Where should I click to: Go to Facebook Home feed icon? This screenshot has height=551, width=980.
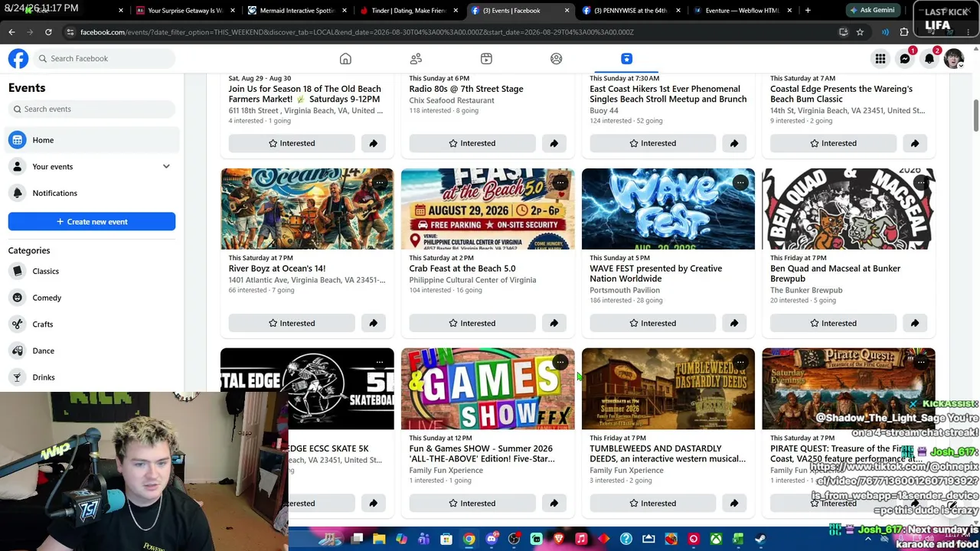[345, 59]
